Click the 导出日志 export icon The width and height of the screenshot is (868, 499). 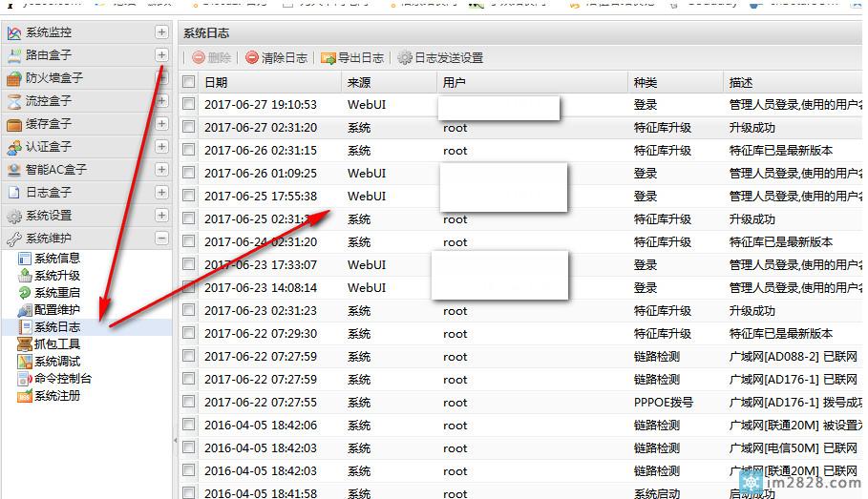click(x=328, y=58)
